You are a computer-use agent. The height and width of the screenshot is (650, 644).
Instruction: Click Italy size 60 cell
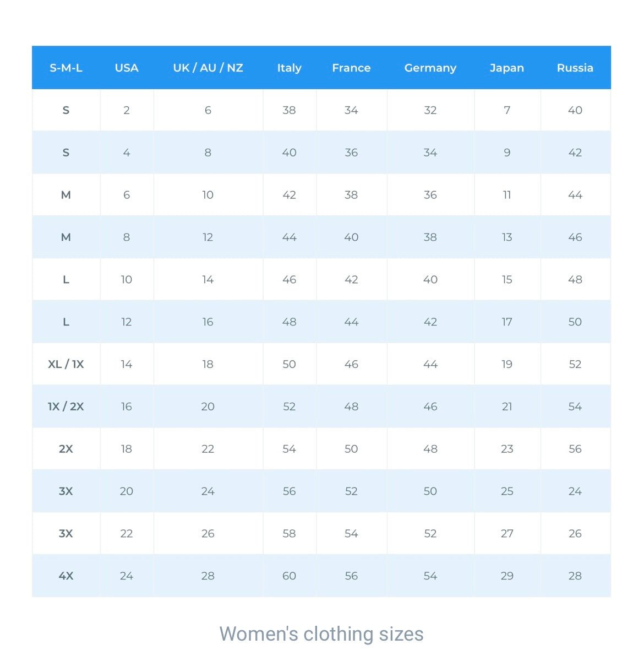(x=289, y=576)
